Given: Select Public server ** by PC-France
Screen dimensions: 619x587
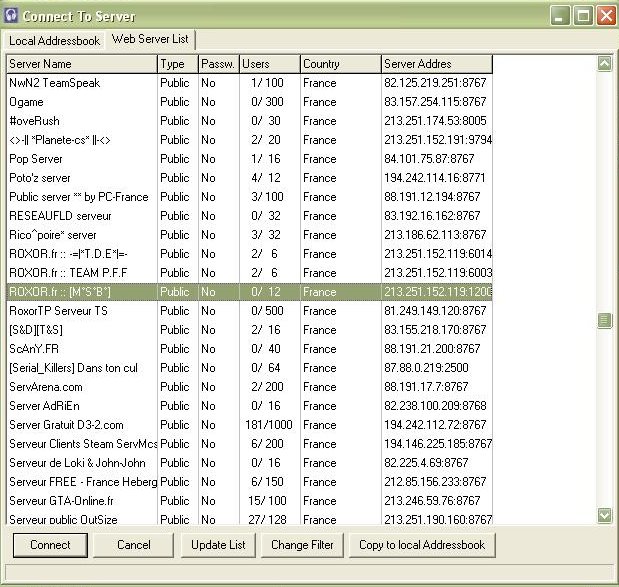Looking at the screenshot, I should pyautogui.click(x=249, y=197).
